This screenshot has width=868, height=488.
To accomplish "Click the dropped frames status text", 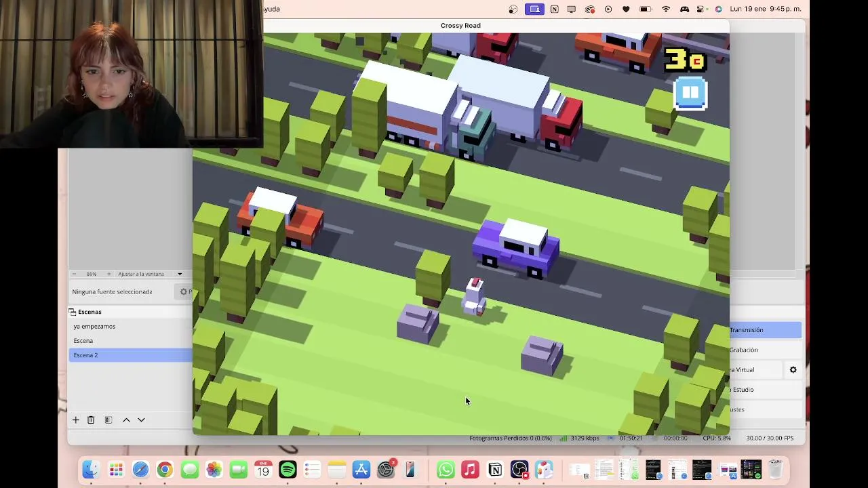I will [511, 439].
